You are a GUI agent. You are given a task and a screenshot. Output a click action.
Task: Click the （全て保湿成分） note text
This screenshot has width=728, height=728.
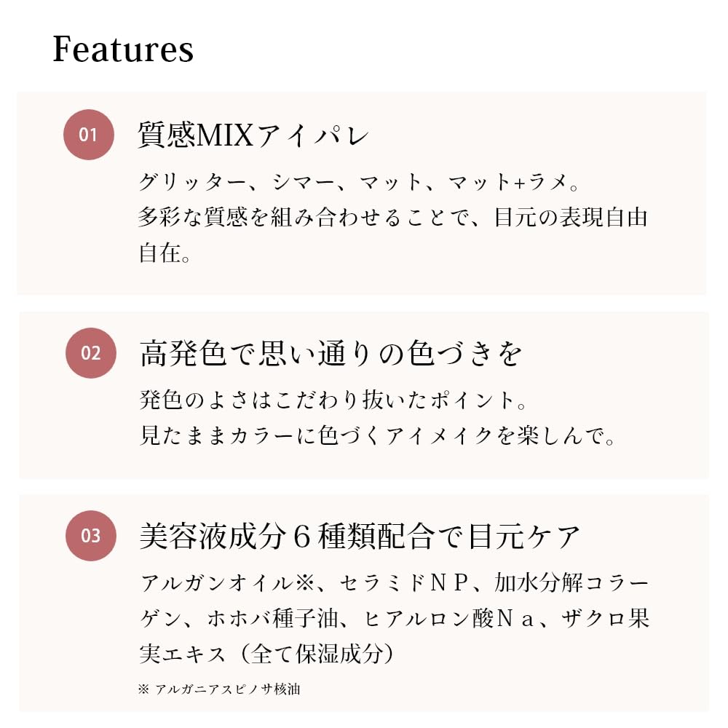tap(323, 654)
